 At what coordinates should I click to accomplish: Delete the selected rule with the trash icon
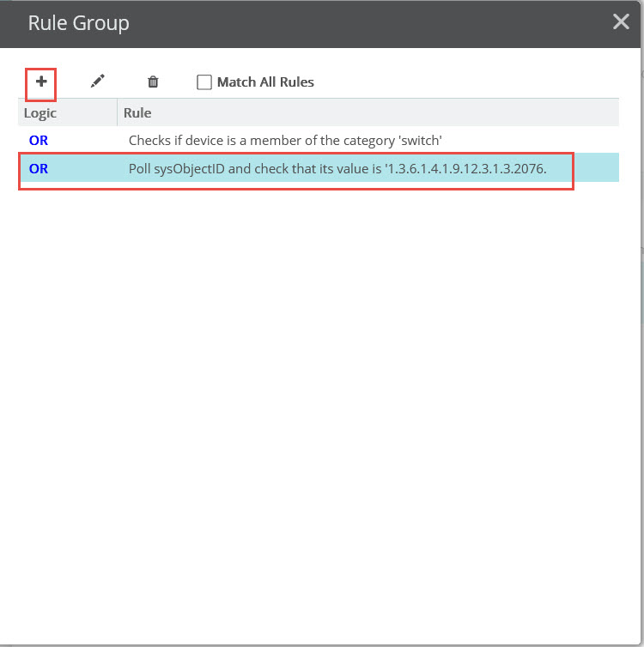click(x=153, y=82)
